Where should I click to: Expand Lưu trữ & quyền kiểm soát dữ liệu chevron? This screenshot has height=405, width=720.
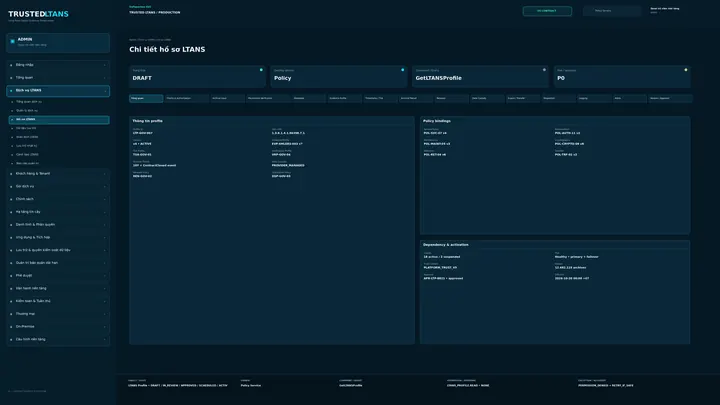click(x=105, y=250)
